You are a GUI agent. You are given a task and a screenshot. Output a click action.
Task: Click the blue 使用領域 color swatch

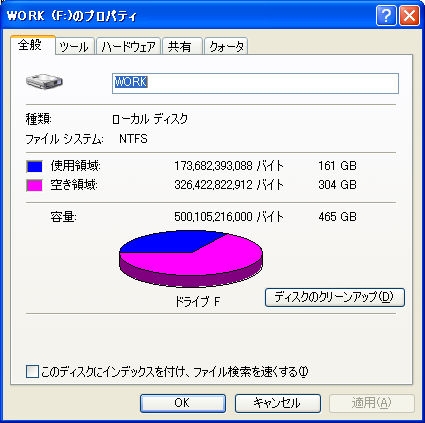34,166
